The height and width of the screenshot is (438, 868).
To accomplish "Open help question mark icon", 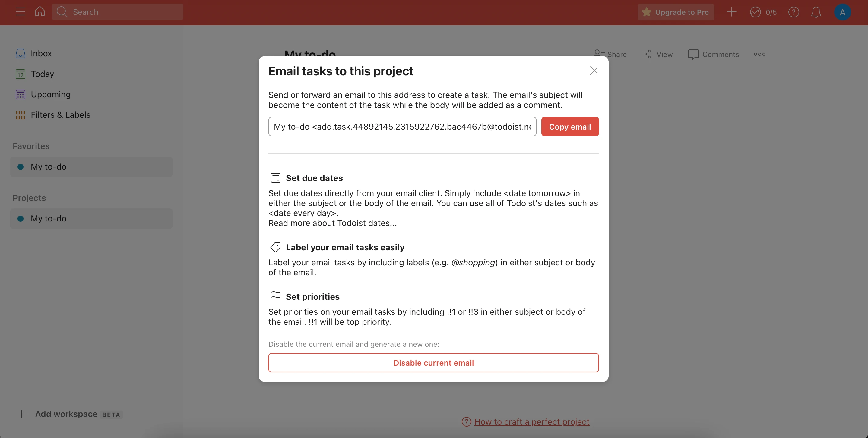I will pyautogui.click(x=794, y=12).
